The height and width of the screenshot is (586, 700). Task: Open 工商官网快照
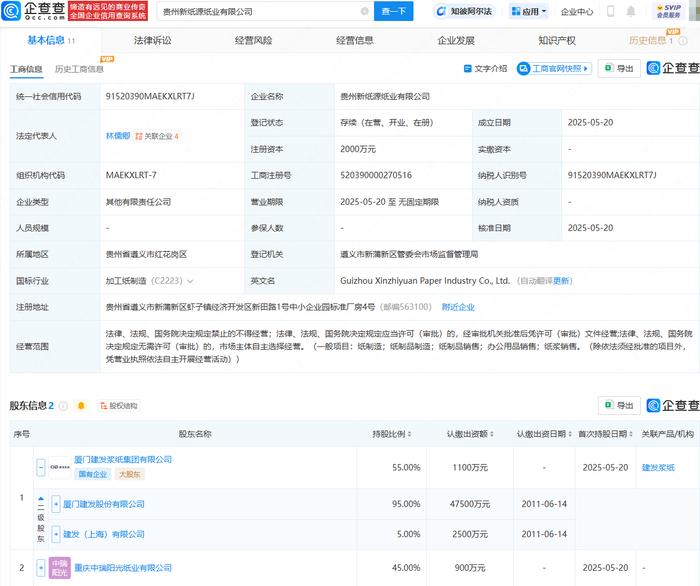pyautogui.click(x=554, y=69)
